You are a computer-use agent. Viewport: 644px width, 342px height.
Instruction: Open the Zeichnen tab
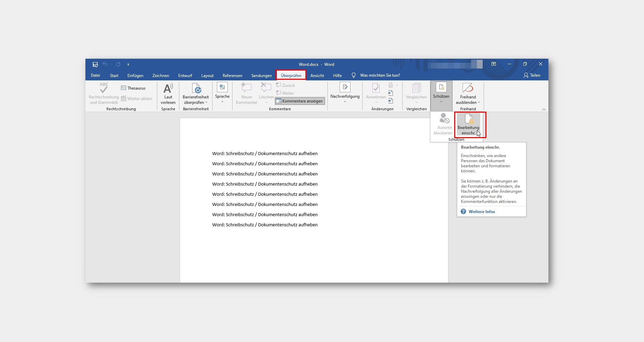click(161, 75)
